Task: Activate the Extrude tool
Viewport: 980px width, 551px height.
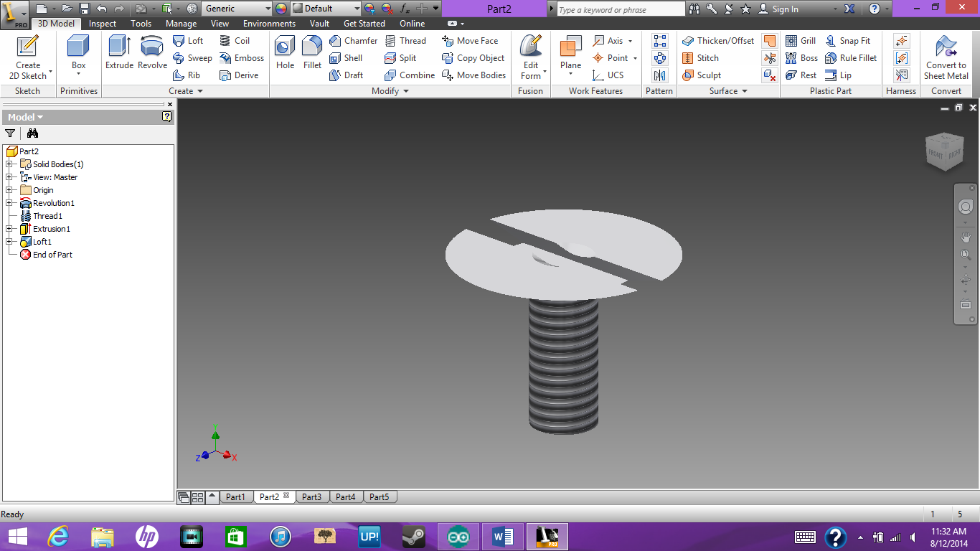Action: (119, 52)
